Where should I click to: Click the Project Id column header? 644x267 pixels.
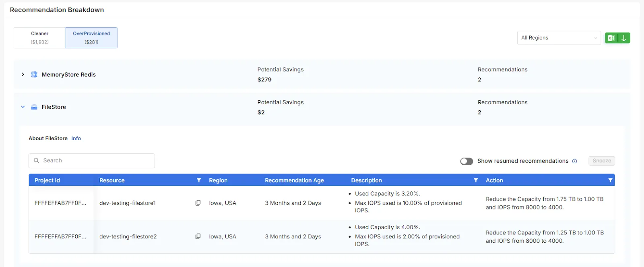coord(47,180)
